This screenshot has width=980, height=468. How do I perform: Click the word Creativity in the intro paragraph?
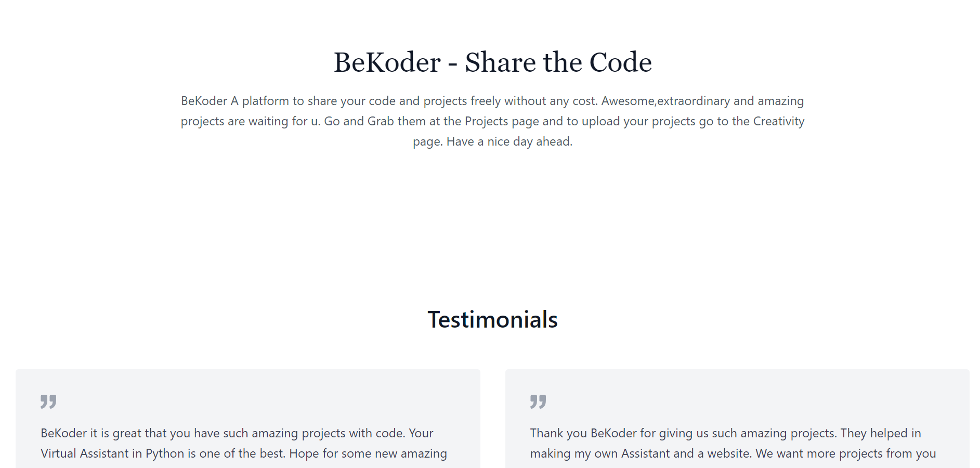pos(779,121)
